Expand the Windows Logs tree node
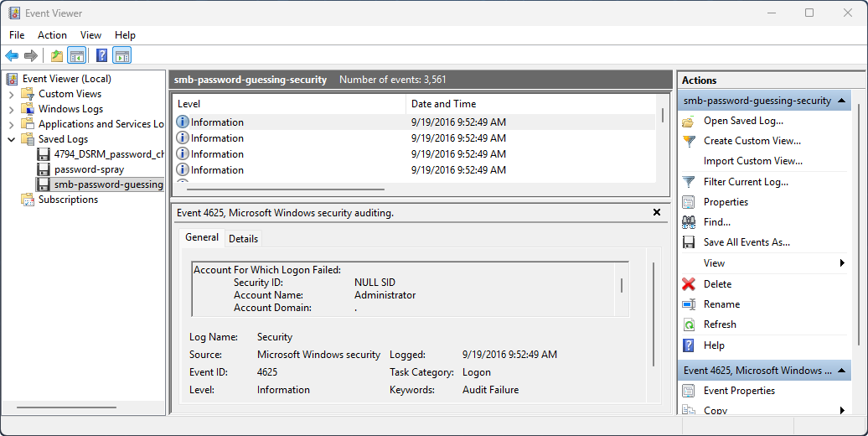Image resolution: width=868 pixels, height=436 pixels. [x=11, y=109]
